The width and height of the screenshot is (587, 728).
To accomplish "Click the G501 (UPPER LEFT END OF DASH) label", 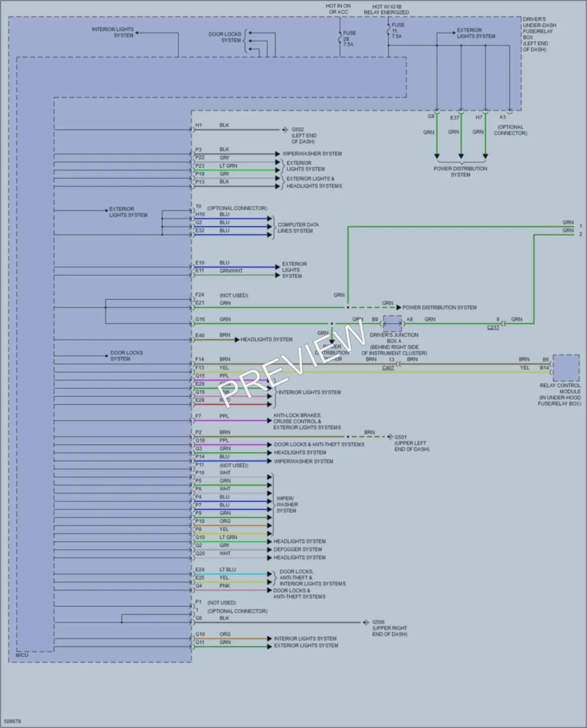I will click(x=412, y=443).
